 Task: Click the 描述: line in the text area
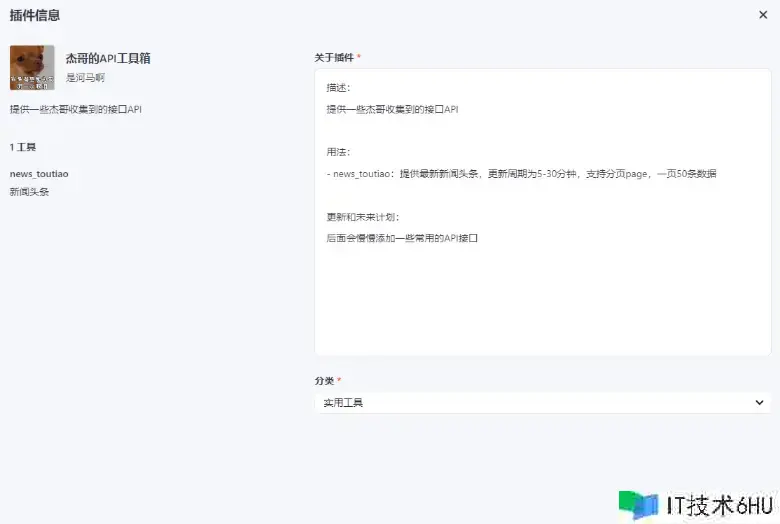[x=338, y=87]
